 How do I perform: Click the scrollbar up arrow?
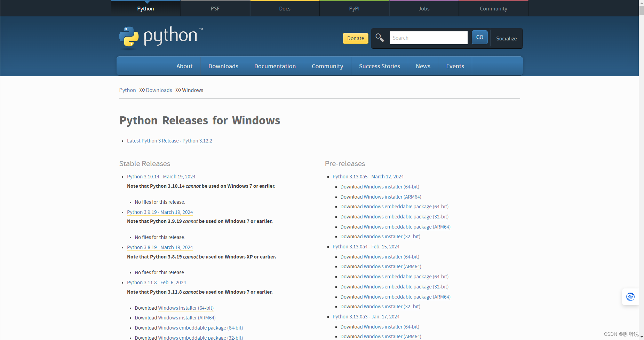pyautogui.click(x=641, y=2)
